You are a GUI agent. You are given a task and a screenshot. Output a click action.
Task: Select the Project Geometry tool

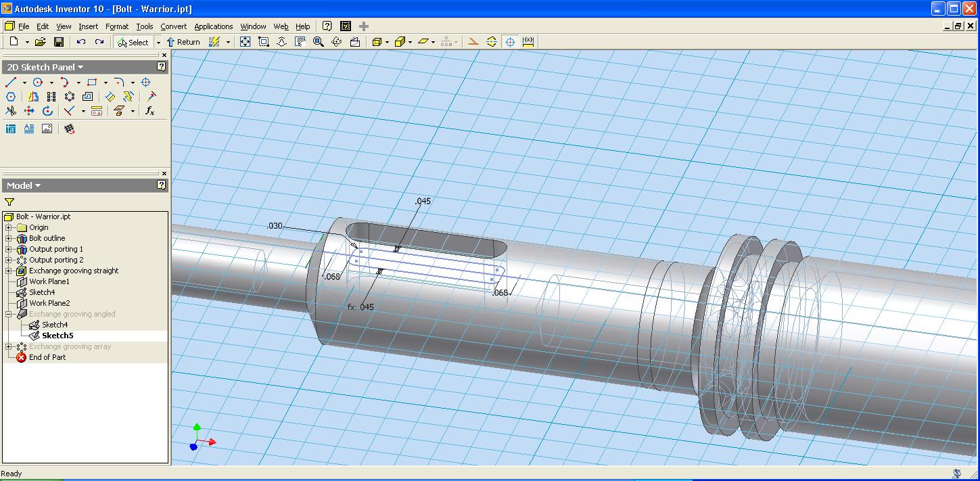(x=119, y=111)
